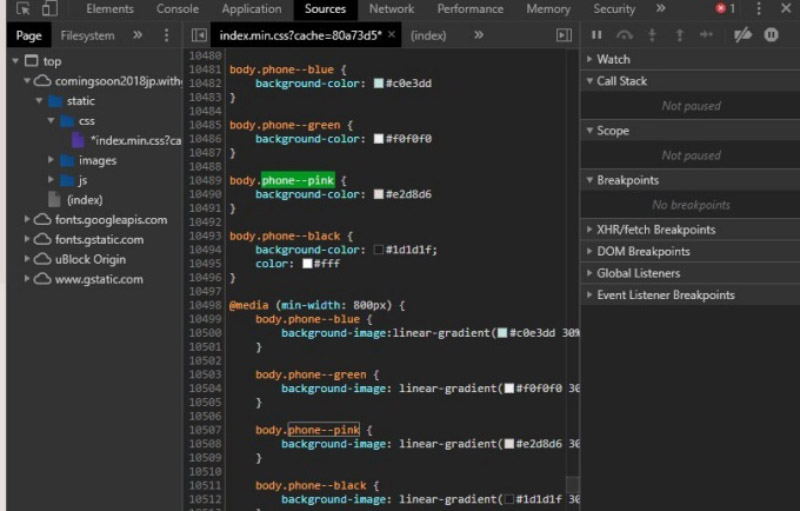Click the step out of function icon
The height and width of the screenshot is (511, 800).
(679, 35)
